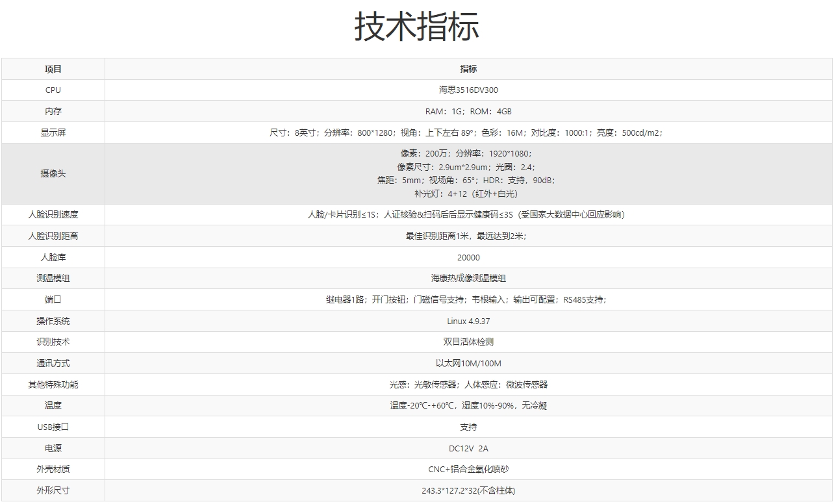
Task: Click the 指标 column header
Action: coord(468,69)
